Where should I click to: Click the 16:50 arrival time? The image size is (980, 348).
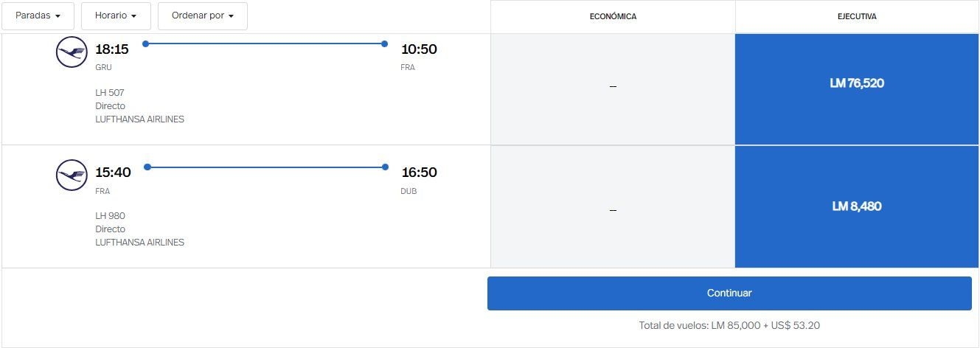tap(419, 173)
